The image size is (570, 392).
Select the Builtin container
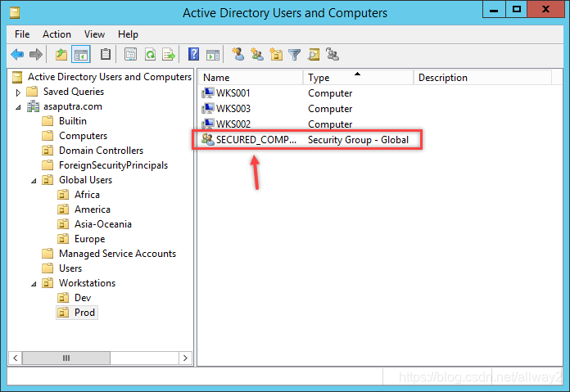tap(73, 121)
